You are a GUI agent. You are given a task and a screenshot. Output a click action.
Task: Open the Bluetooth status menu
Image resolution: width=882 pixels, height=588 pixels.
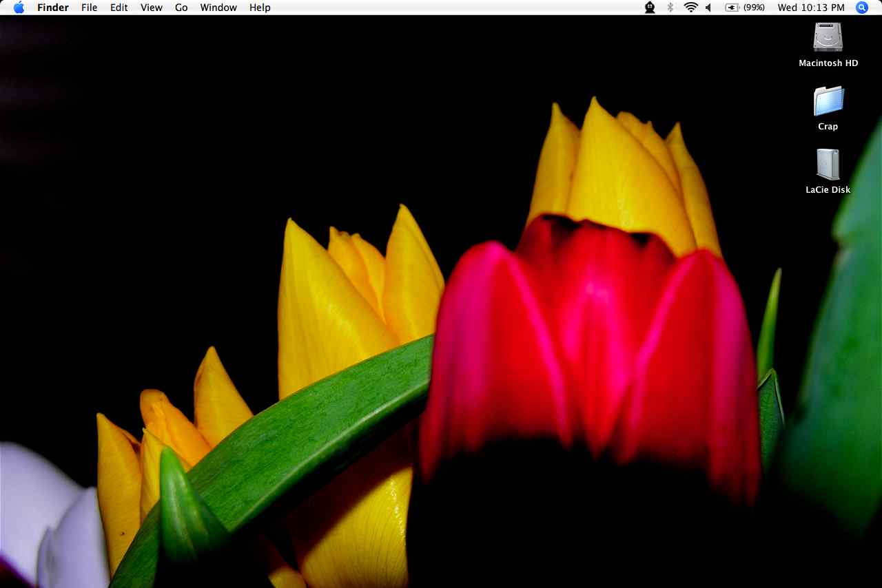(x=670, y=8)
